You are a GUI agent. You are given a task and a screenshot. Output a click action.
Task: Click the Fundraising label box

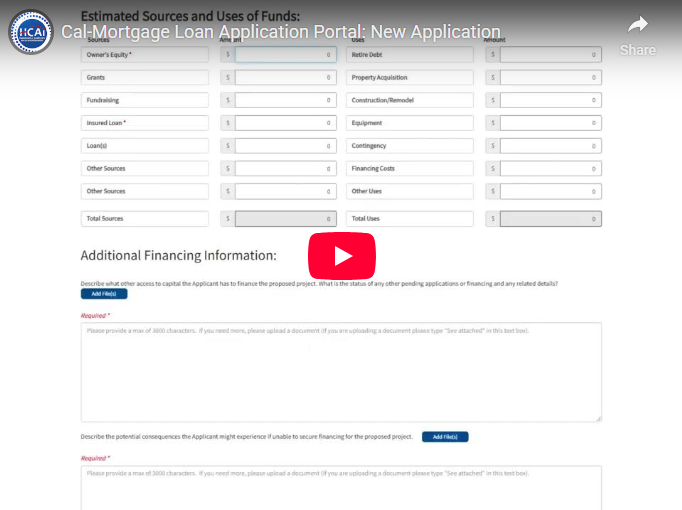pyautogui.click(x=144, y=100)
